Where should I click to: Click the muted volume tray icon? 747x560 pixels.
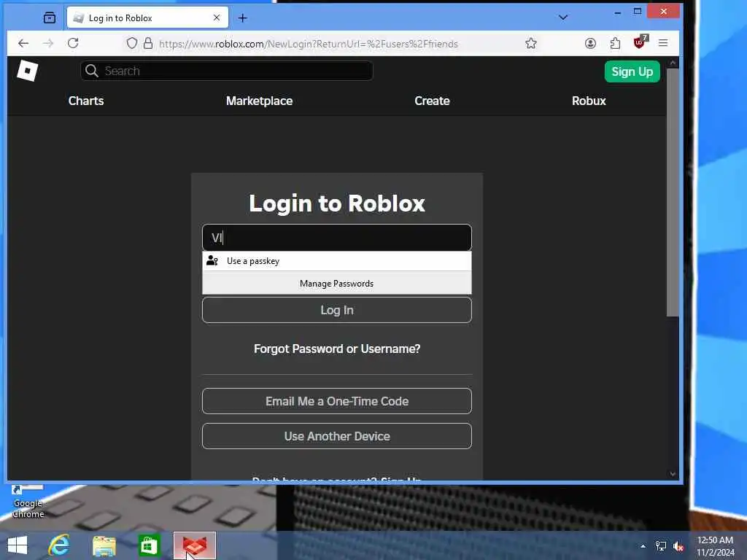click(x=678, y=546)
